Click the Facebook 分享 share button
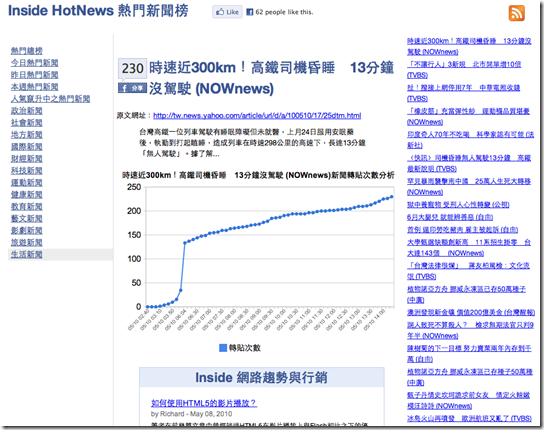The image size is (544, 430). point(132,88)
